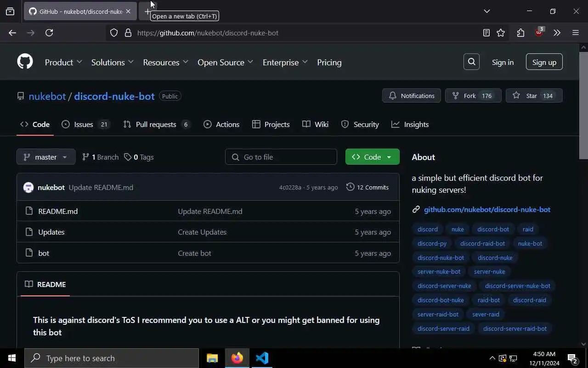
Task: Open the browser extensions puzzle icon
Action: pyautogui.click(x=520, y=33)
